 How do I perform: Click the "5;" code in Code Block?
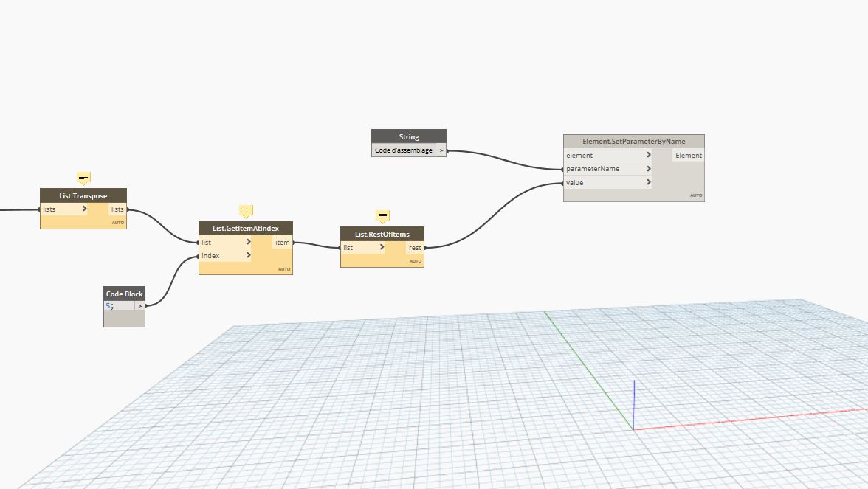(109, 305)
